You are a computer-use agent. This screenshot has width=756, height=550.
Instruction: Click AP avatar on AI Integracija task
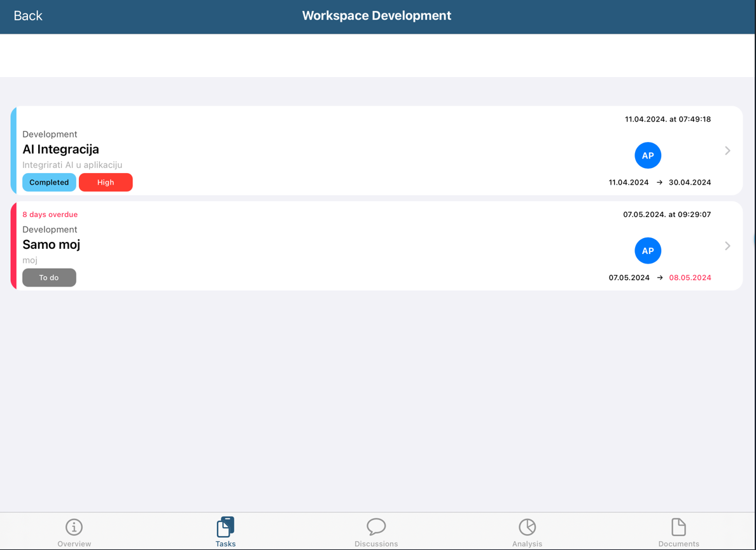(x=648, y=155)
